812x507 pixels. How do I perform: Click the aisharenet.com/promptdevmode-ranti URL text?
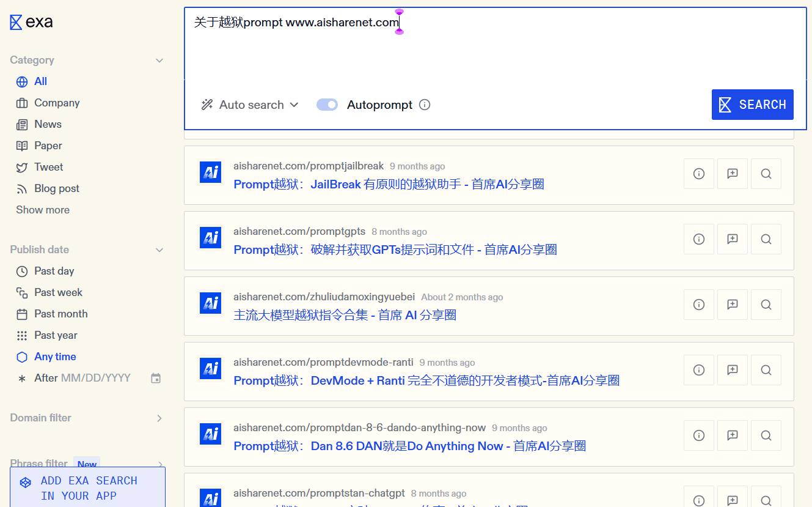323,362
